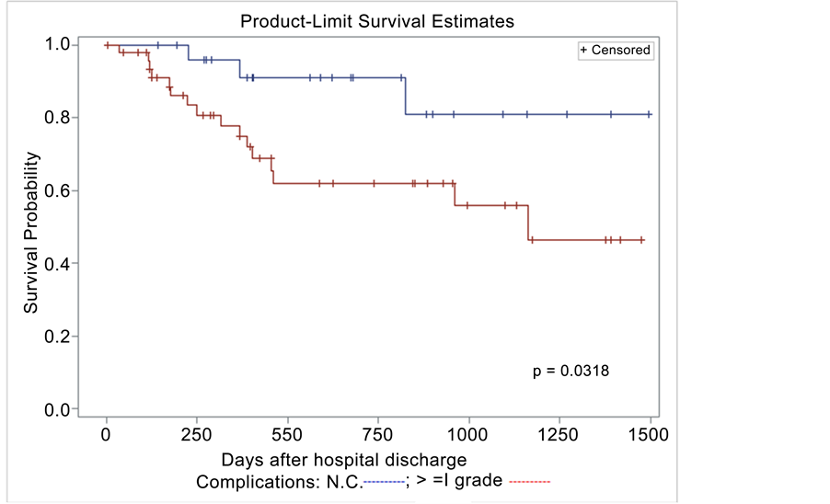Select the 1500 x-axis tick label
Image resolution: width=830 pixels, height=504 pixels.
click(650, 434)
